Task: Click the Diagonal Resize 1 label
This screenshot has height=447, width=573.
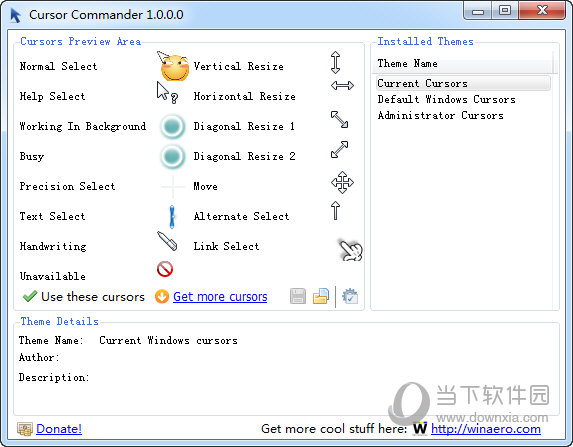Action: [244, 126]
